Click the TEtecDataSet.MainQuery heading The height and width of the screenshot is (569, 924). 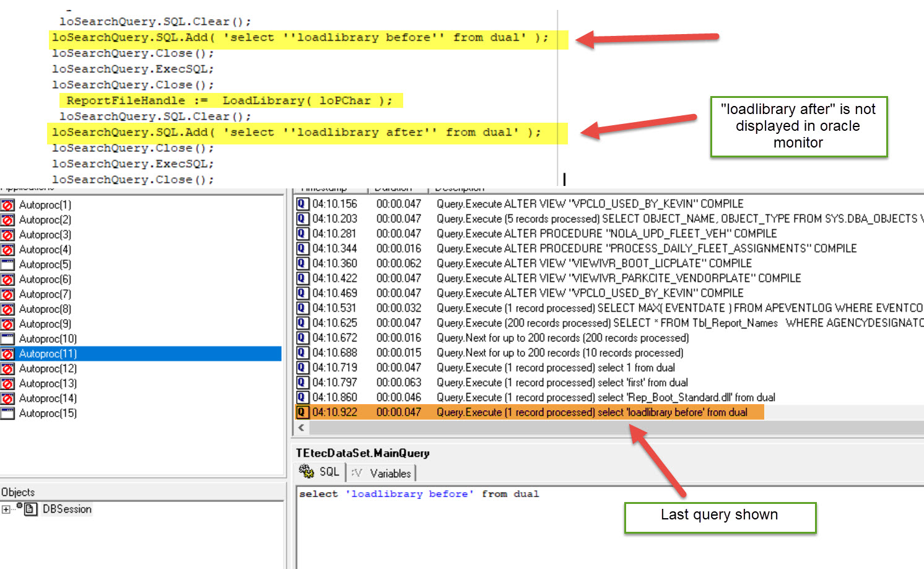pos(363,453)
